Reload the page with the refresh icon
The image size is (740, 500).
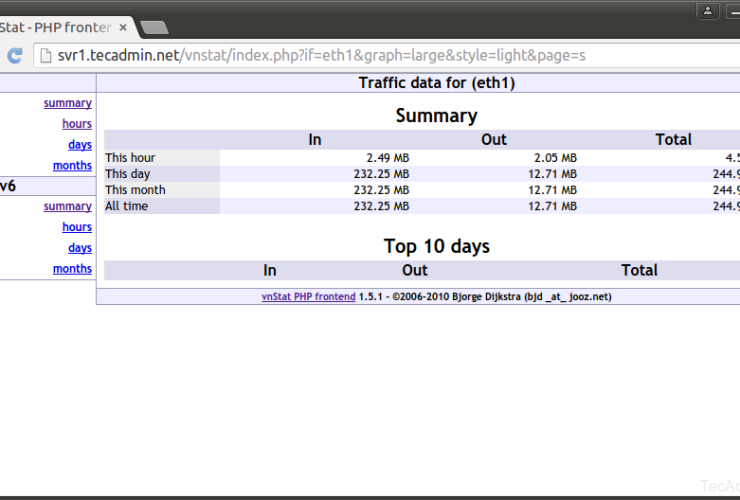tap(14, 56)
